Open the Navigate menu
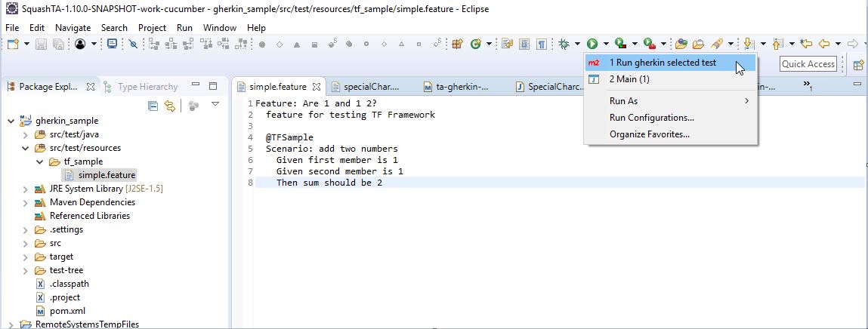The height and width of the screenshot is (329, 868). pos(73,28)
